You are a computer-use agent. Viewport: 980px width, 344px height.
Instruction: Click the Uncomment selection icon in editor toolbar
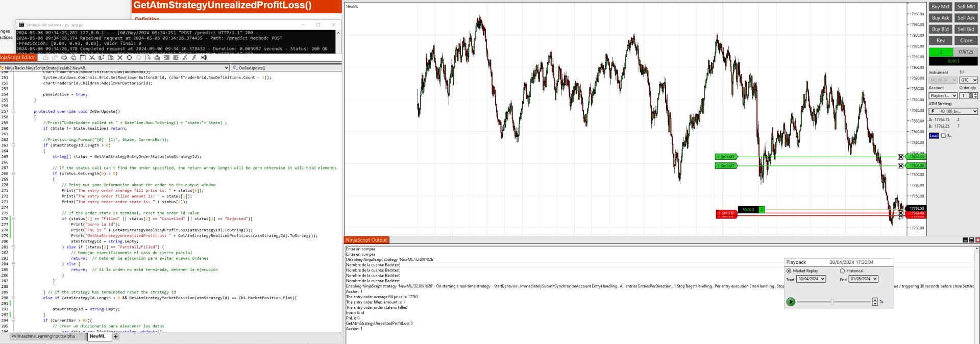click(194, 58)
